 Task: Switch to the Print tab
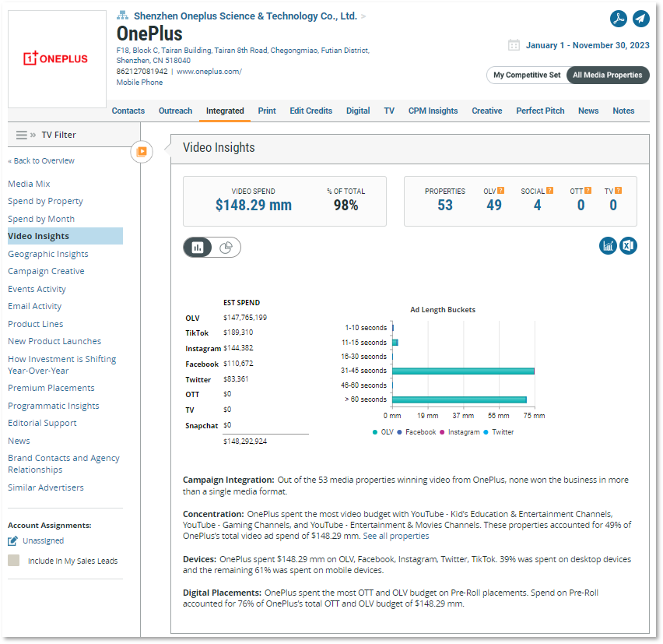267,111
